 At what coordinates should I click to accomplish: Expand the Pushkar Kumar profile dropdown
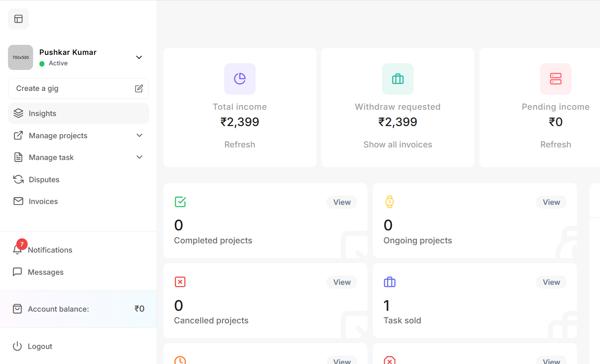click(x=139, y=57)
